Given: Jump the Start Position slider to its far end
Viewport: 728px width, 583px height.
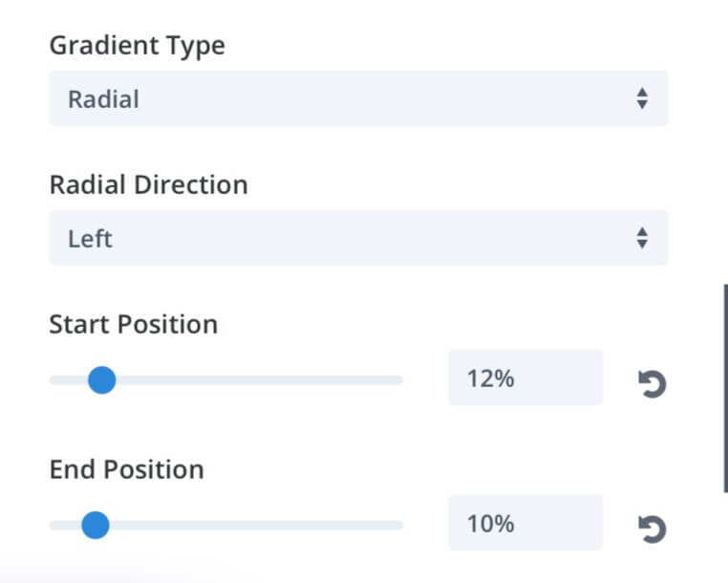Looking at the screenshot, I should click(400, 380).
